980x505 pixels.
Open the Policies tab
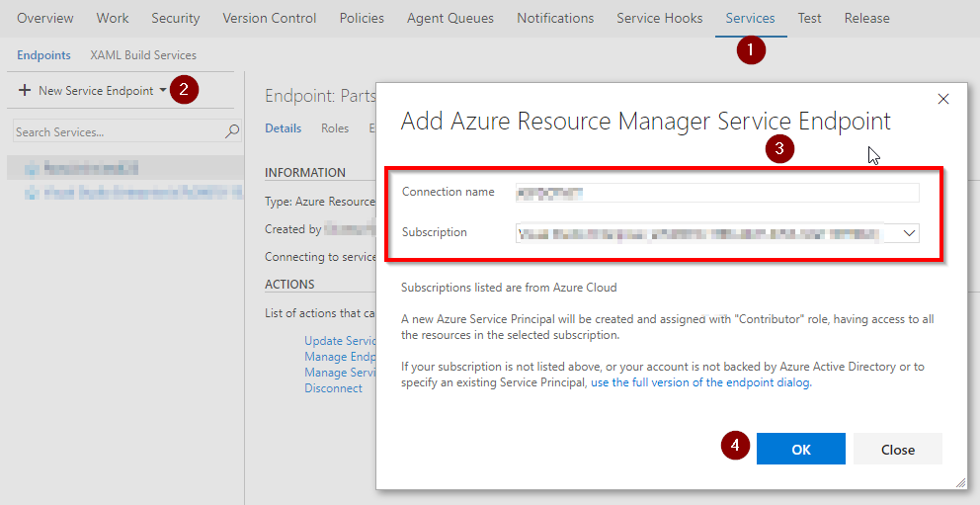point(362,18)
